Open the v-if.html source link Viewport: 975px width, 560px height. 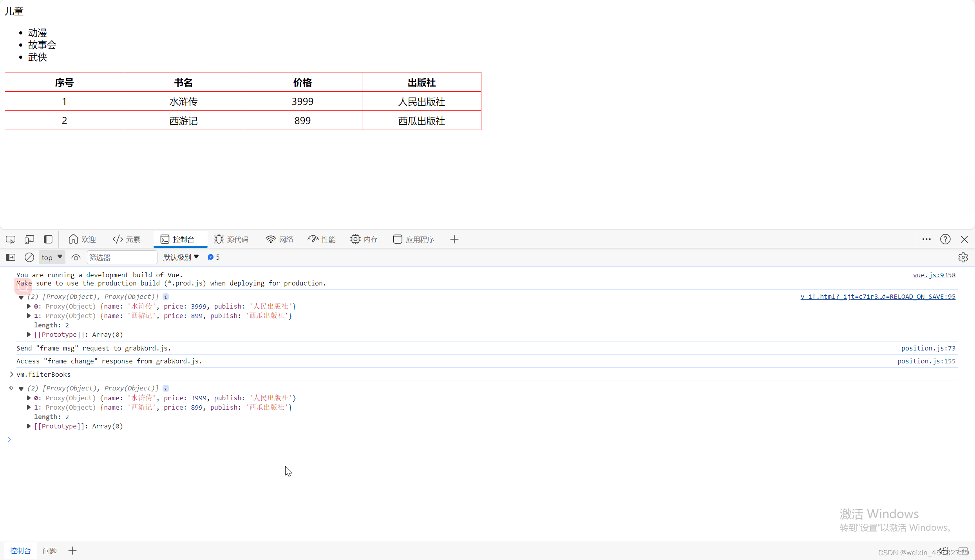(x=878, y=296)
